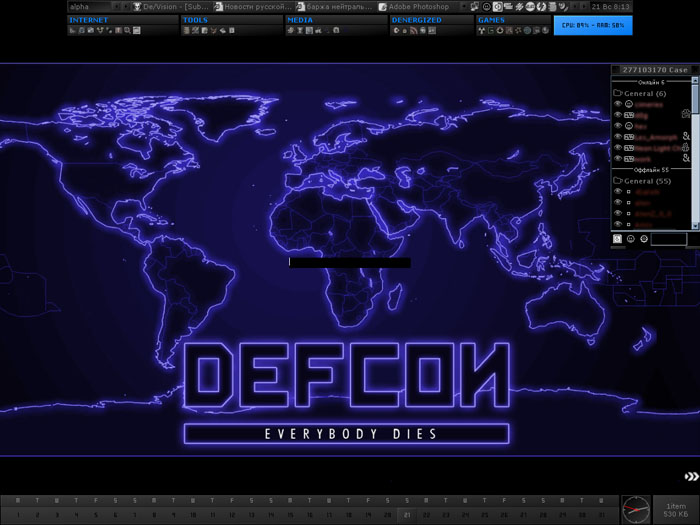
Task: Click the smiley status icon in contact list footer
Action: click(631, 240)
